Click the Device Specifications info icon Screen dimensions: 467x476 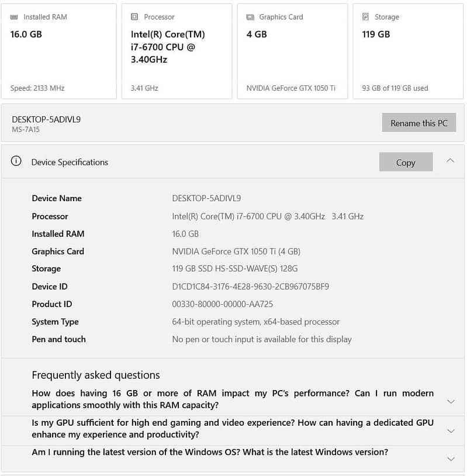[x=16, y=161]
